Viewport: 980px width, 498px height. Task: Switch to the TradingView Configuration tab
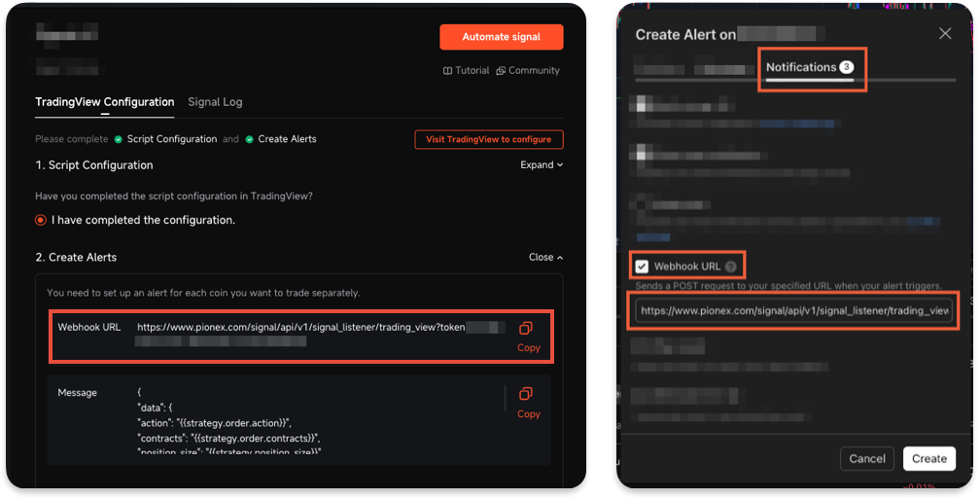104,102
